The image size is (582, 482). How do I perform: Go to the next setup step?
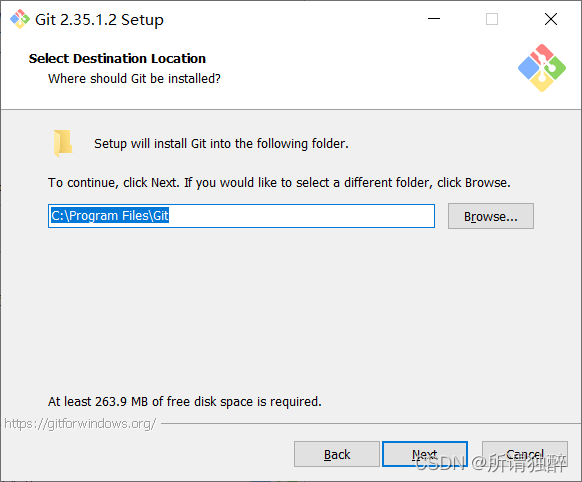click(425, 454)
